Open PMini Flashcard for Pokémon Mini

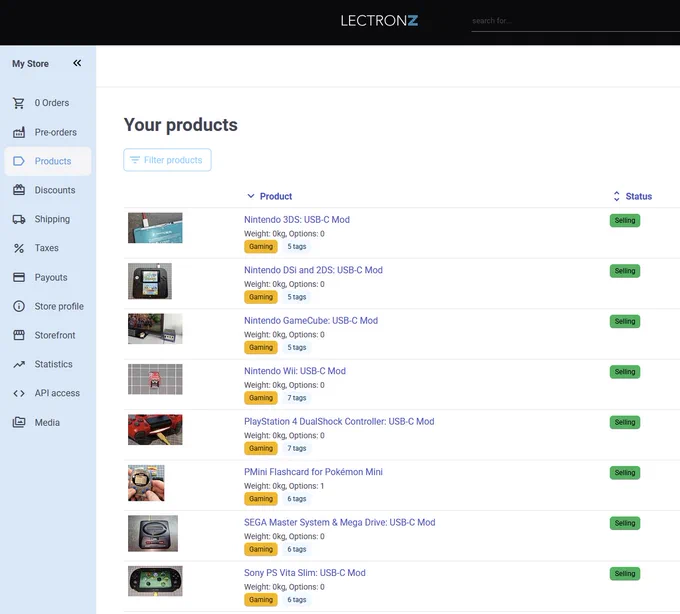click(x=313, y=472)
